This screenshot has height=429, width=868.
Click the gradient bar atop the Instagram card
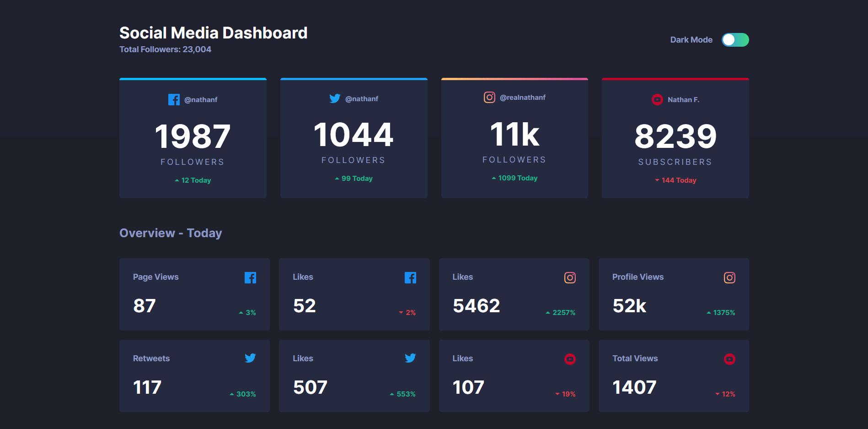514,78
